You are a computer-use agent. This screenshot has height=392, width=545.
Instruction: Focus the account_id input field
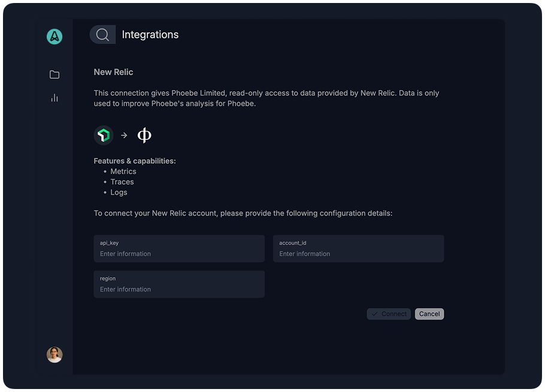pos(358,248)
